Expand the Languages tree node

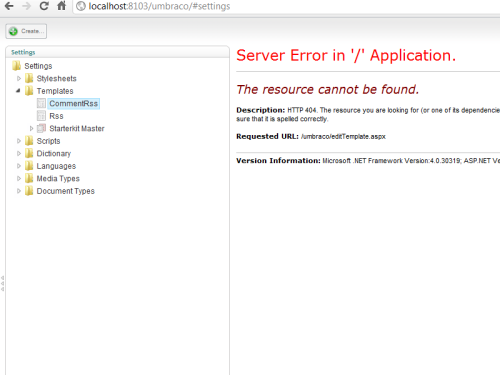tap(19, 166)
